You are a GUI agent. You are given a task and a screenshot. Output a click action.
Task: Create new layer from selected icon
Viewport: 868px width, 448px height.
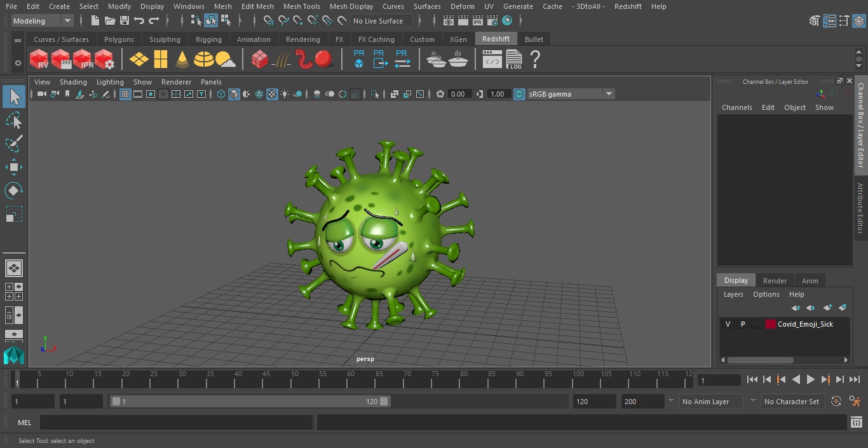(x=843, y=308)
